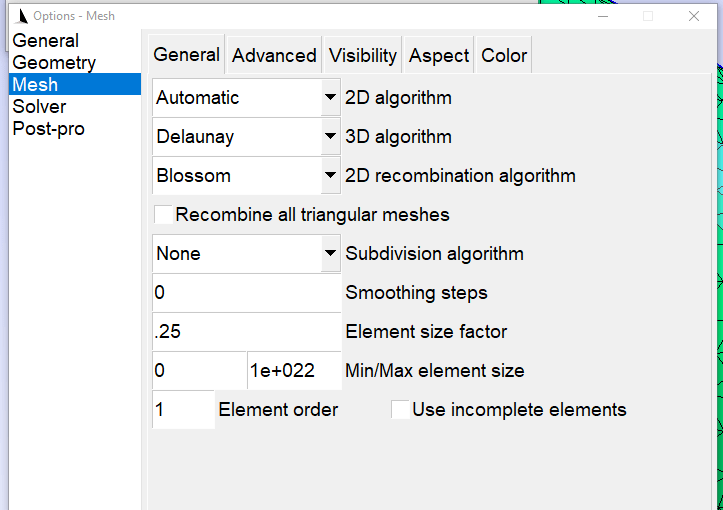The image size is (723, 510).
Task: Enable Recombine all triangular meshes
Action: [163, 215]
